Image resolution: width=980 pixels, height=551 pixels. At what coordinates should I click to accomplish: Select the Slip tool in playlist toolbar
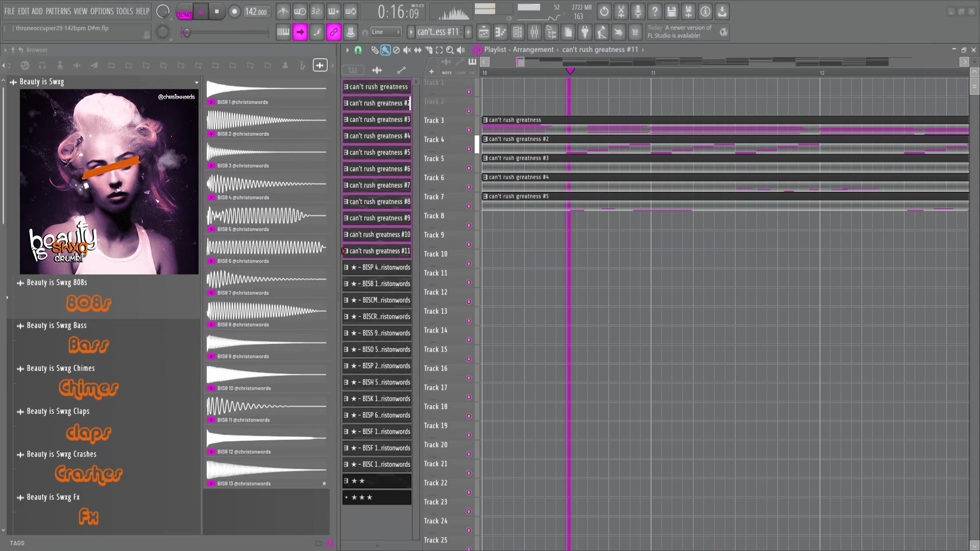point(418,50)
